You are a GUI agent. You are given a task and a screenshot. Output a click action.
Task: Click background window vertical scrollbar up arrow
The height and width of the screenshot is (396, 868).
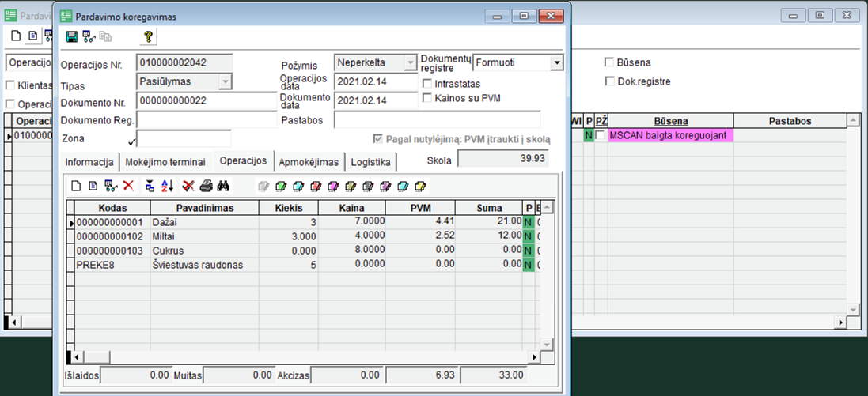point(852,120)
